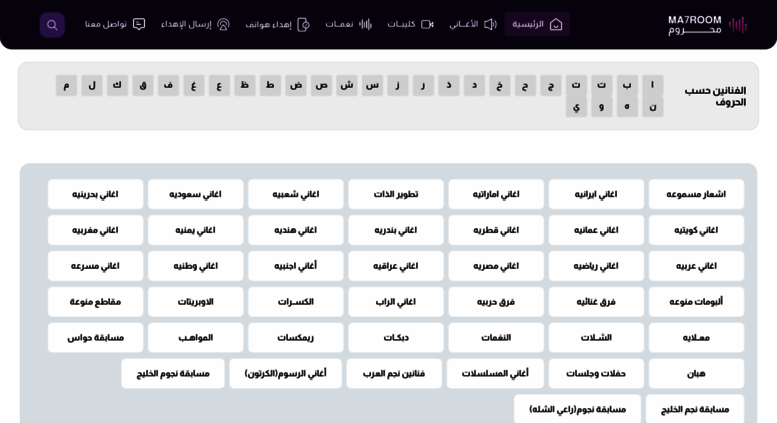Click the home icon beside الرئيسية

[x=556, y=25]
